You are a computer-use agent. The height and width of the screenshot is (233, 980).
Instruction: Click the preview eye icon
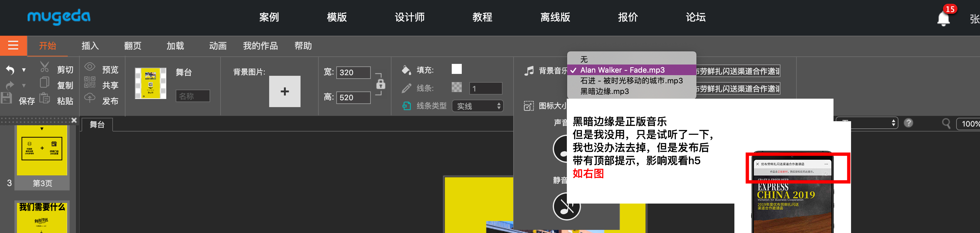pos(90,67)
